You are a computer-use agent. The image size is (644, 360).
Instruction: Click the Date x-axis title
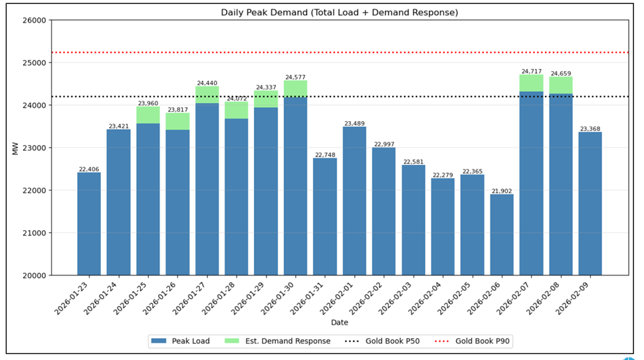click(x=340, y=323)
